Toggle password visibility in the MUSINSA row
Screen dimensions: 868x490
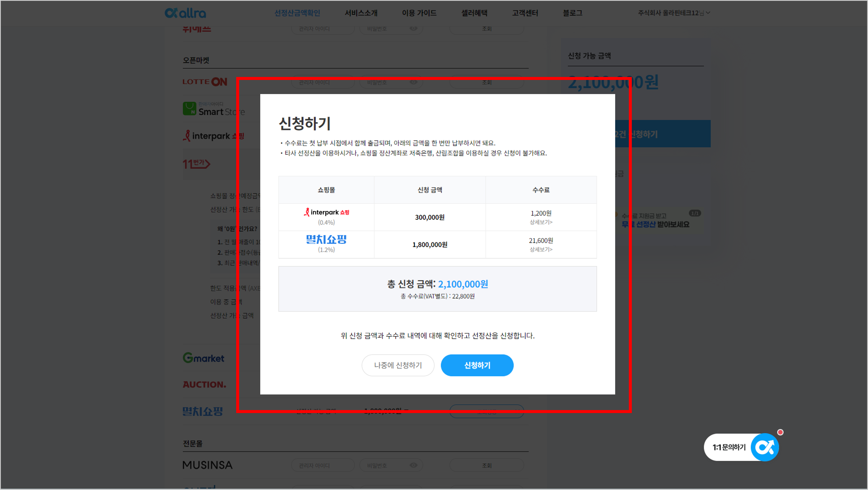[x=413, y=465]
